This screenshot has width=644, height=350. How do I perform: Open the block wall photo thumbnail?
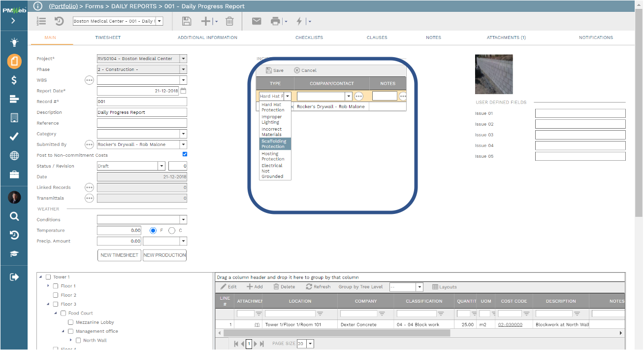tap(494, 74)
